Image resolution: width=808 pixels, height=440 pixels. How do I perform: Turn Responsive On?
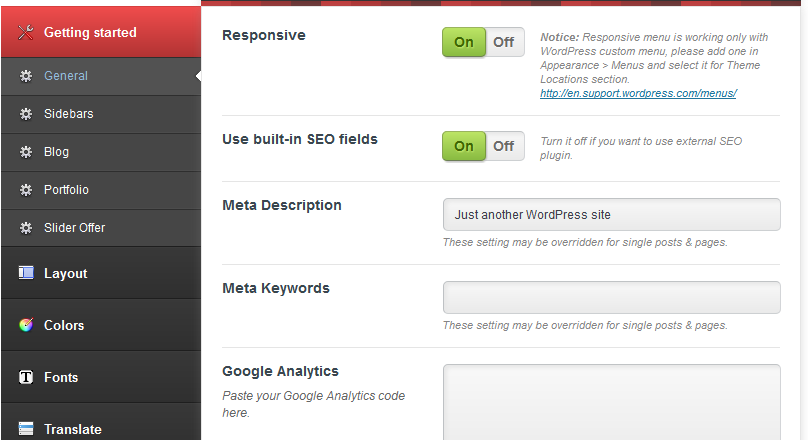[x=464, y=42]
